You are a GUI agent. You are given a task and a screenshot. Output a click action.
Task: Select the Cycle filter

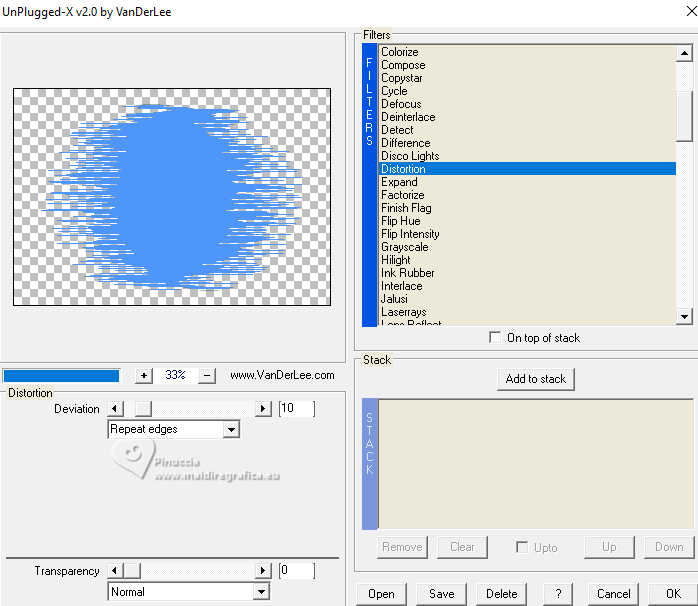click(527, 91)
